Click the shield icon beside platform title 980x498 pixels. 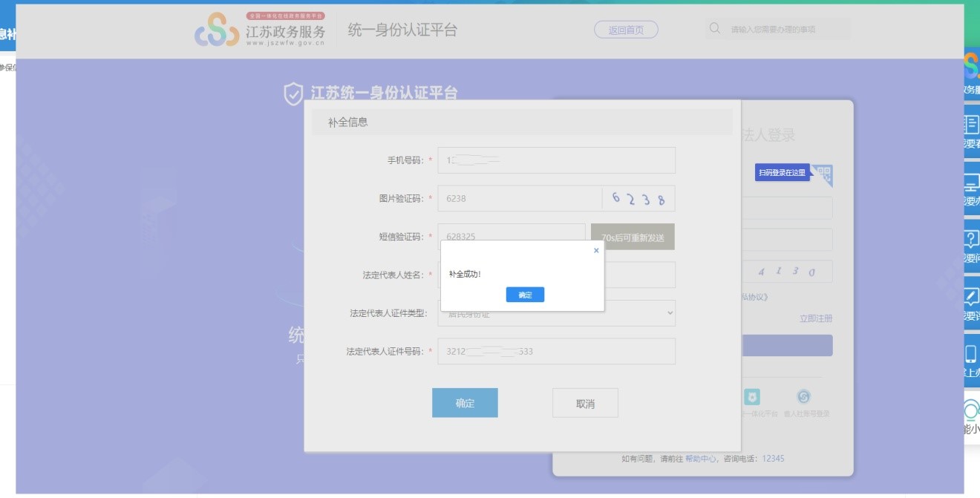[294, 94]
